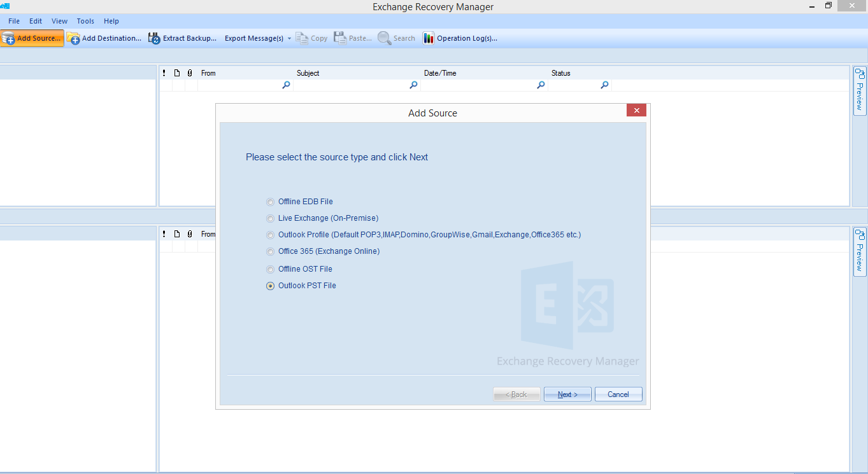
Task: Open the Operation Log(s) viewer
Action: (x=460, y=38)
